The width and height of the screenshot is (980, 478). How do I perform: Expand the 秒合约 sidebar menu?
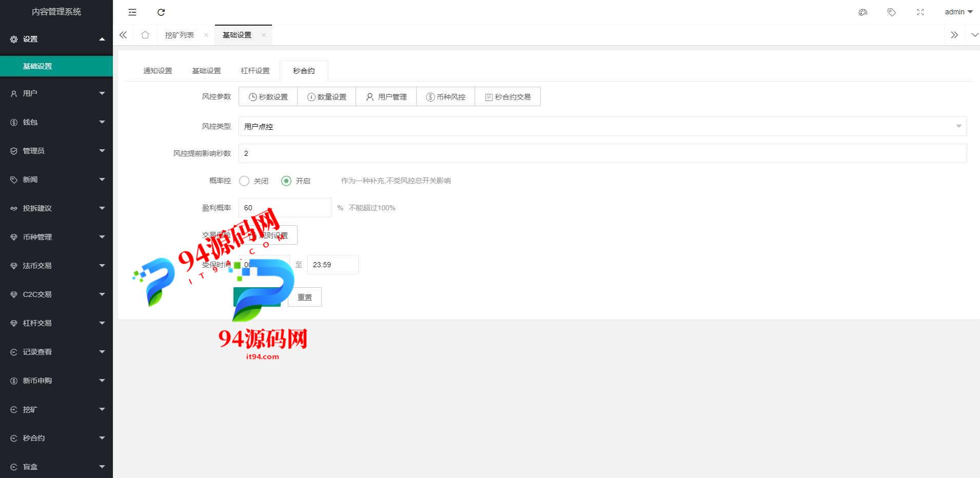102,438
